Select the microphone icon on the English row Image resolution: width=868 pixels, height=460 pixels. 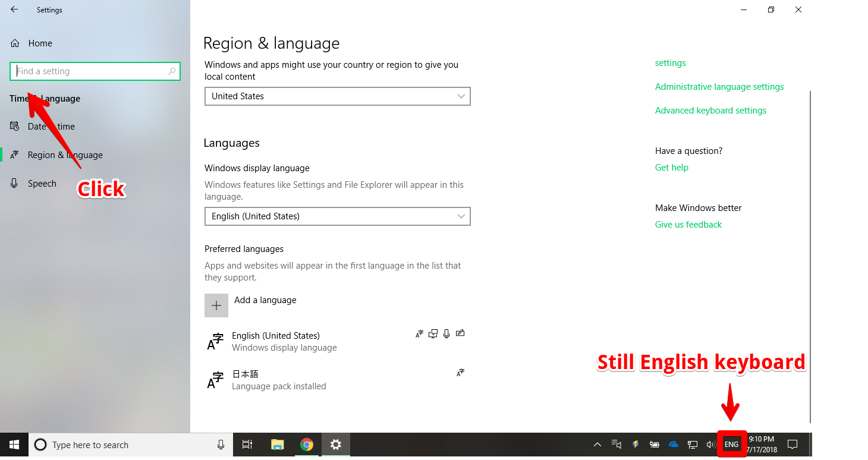tap(446, 333)
